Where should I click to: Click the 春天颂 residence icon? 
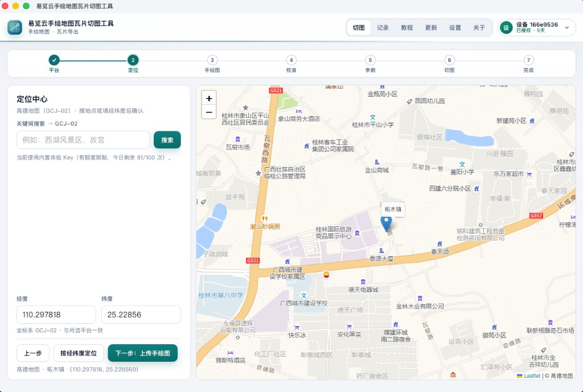(x=440, y=244)
